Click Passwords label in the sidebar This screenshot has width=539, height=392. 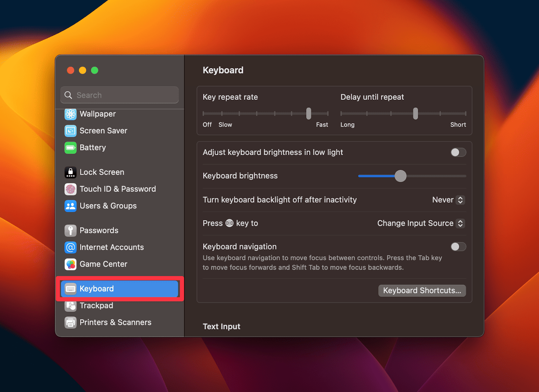click(x=99, y=231)
